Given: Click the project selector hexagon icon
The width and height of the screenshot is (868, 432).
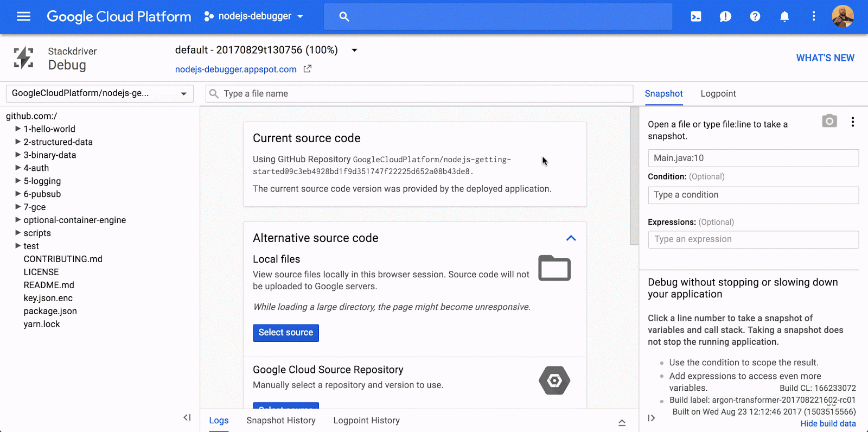Looking at the screenshot, I should (209, 16).
